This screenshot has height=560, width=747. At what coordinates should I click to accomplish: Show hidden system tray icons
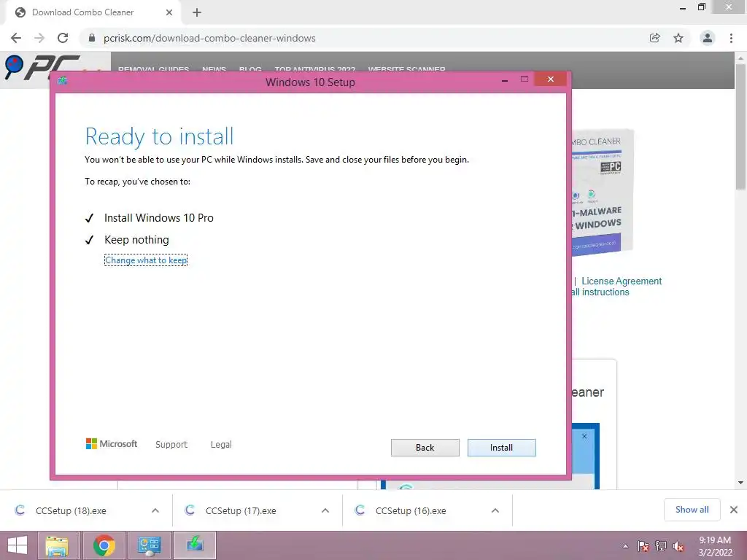[625, 546]
